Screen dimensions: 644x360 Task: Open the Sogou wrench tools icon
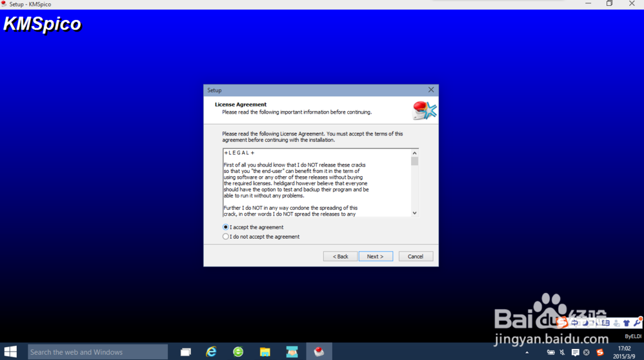(637, 322)
